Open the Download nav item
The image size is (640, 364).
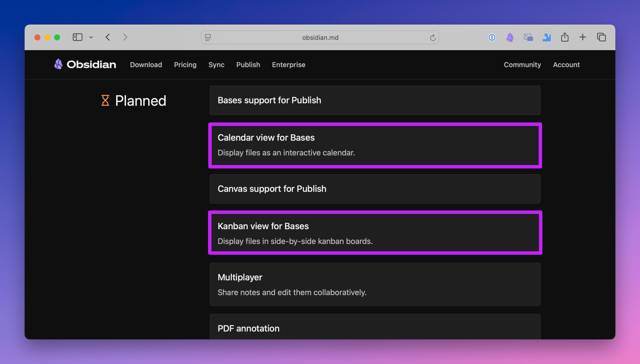tap(146, 64)
